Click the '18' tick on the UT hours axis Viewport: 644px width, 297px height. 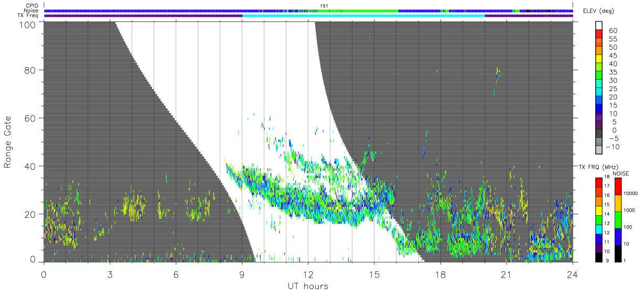(x=440, y=274)
